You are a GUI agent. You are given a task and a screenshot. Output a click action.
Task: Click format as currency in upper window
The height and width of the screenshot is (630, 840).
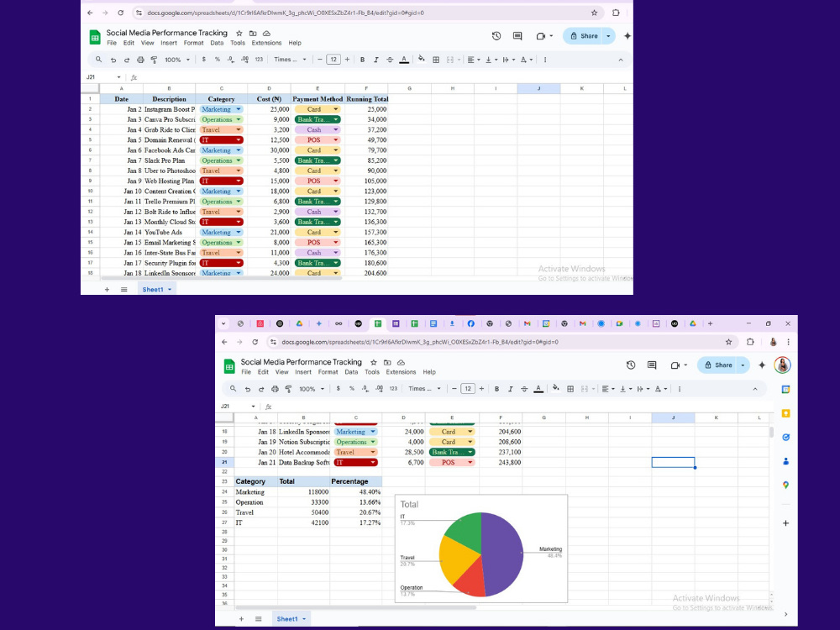203,60
